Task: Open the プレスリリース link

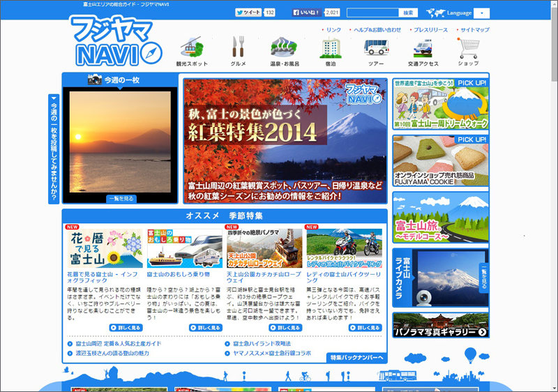Action: pos(430,30)
